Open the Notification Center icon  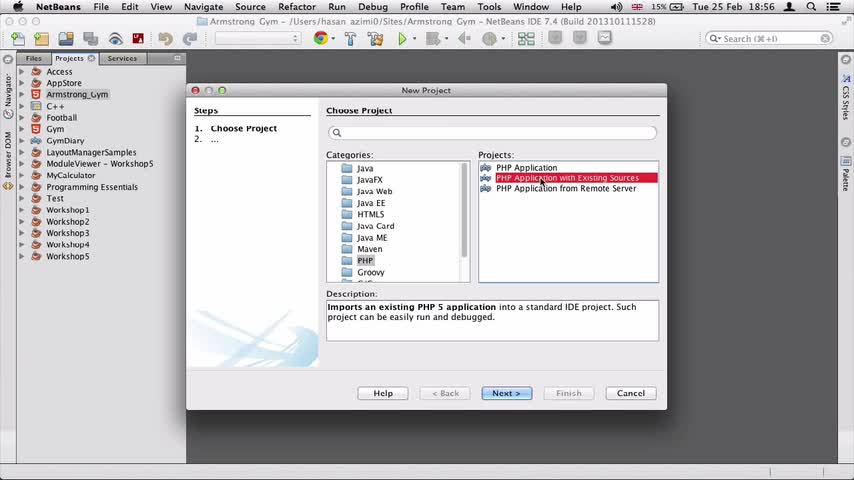point(833,7)
